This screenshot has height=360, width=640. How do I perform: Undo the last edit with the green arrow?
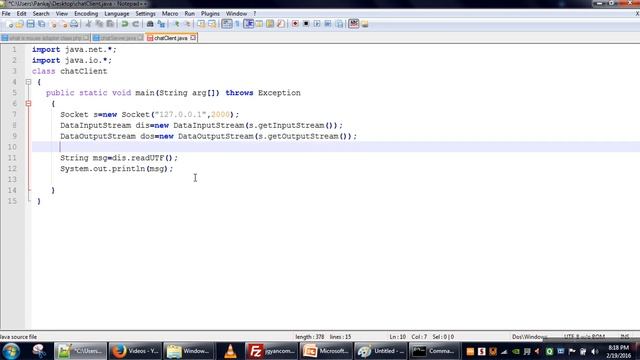point(124,24)
